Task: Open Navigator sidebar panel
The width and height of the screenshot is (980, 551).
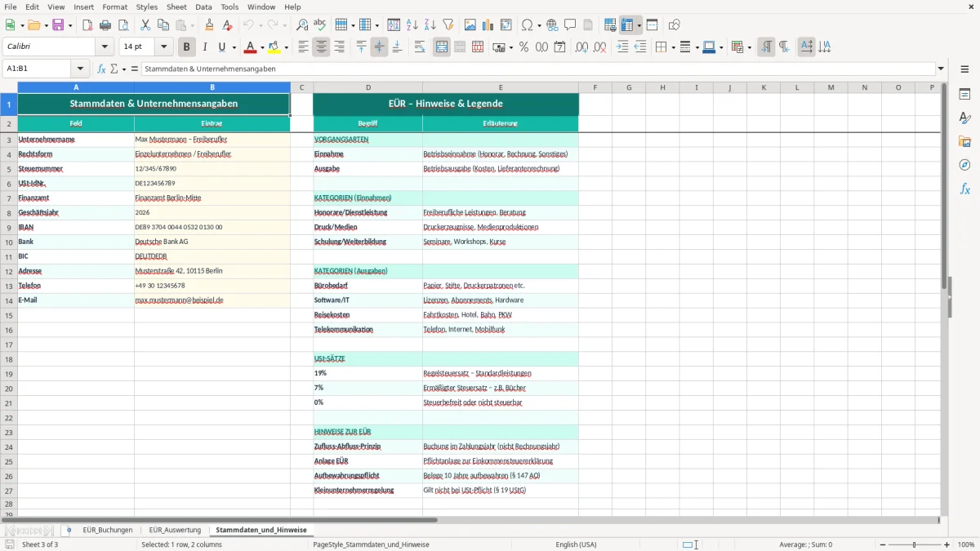Action: [x=964, y=165]
